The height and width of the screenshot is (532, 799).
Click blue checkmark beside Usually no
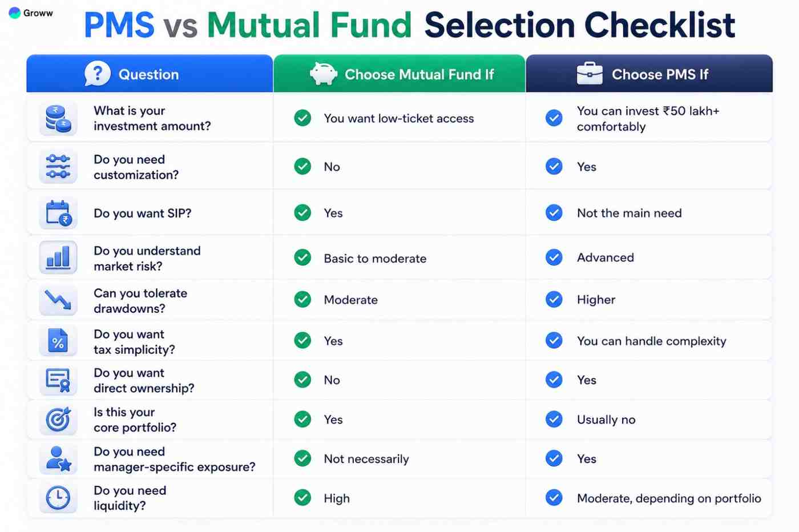tap(554, 419)
